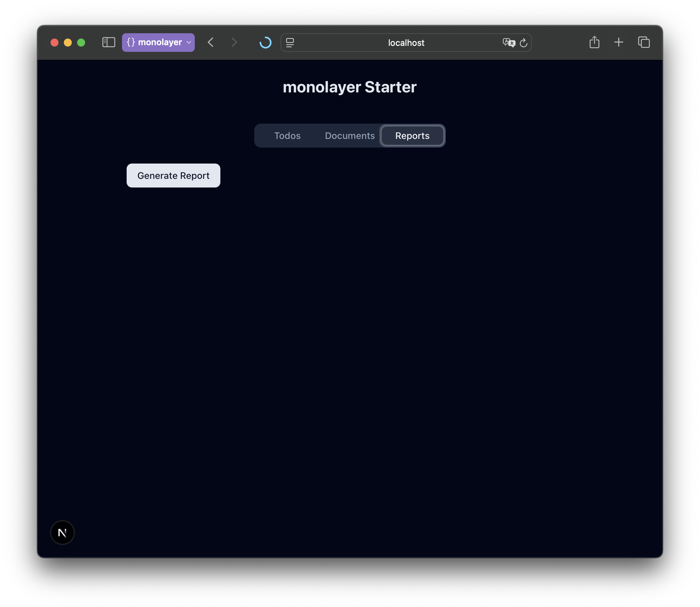Click the Generate Report button
The image size is (700, 607).
click(173, 176)
